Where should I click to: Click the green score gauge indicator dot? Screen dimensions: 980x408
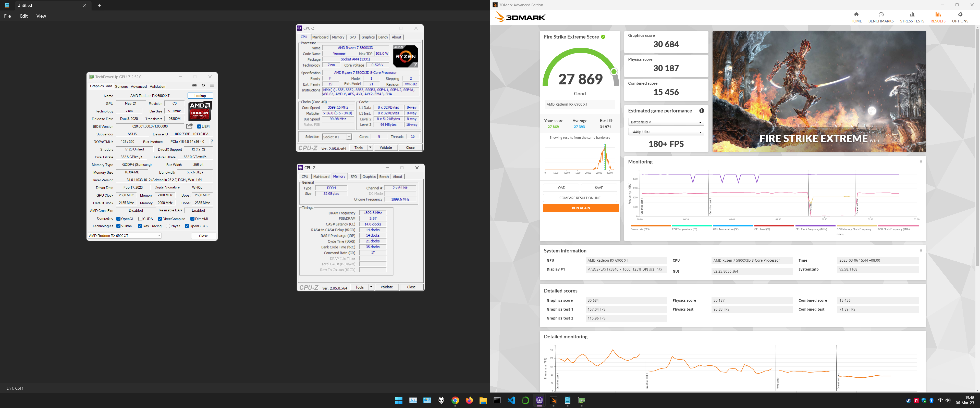tap(614, 71)
